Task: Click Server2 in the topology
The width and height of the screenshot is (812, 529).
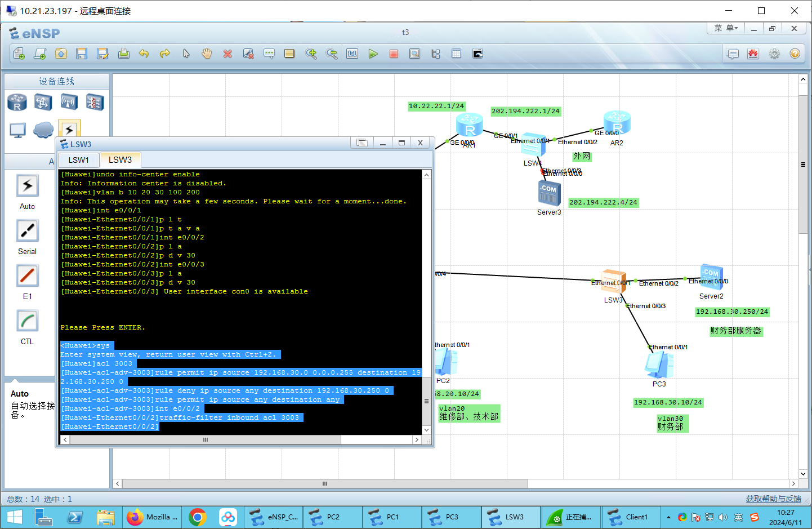Action: 711,277
